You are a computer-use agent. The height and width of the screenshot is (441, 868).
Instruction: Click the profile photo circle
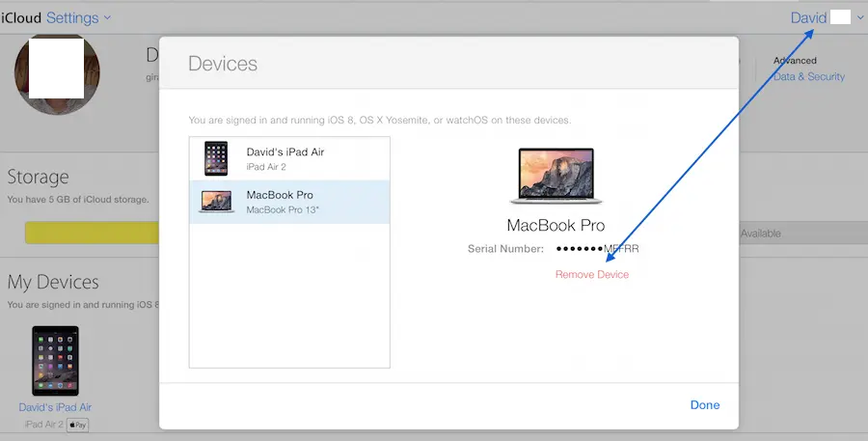pos(57,73)
